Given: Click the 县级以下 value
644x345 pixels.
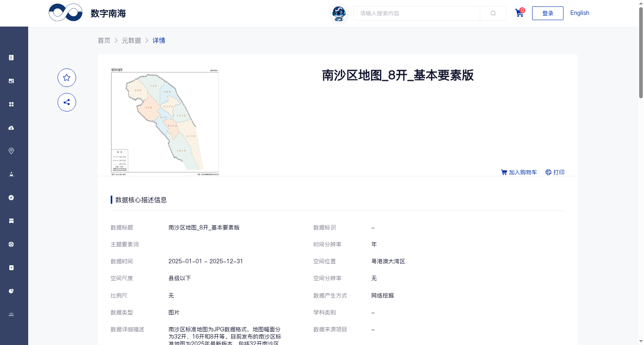Looking at the screenshot, I should [x=180, y=278].
